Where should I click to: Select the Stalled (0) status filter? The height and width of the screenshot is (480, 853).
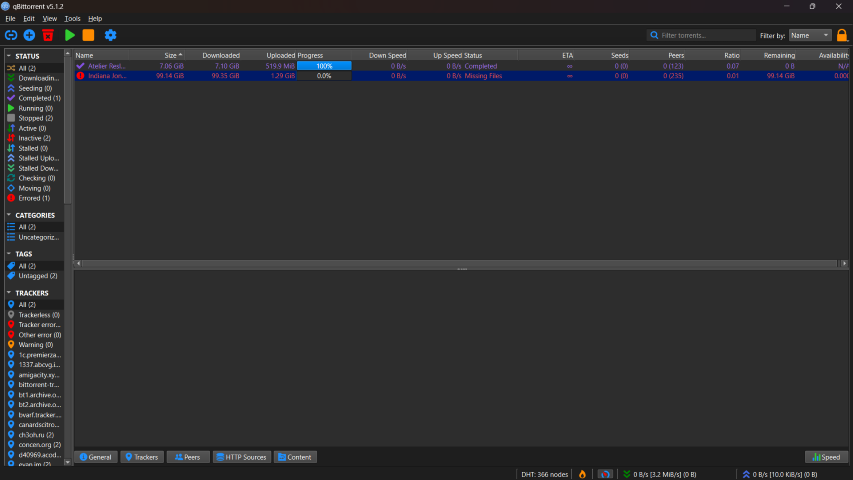click(34, 148)
